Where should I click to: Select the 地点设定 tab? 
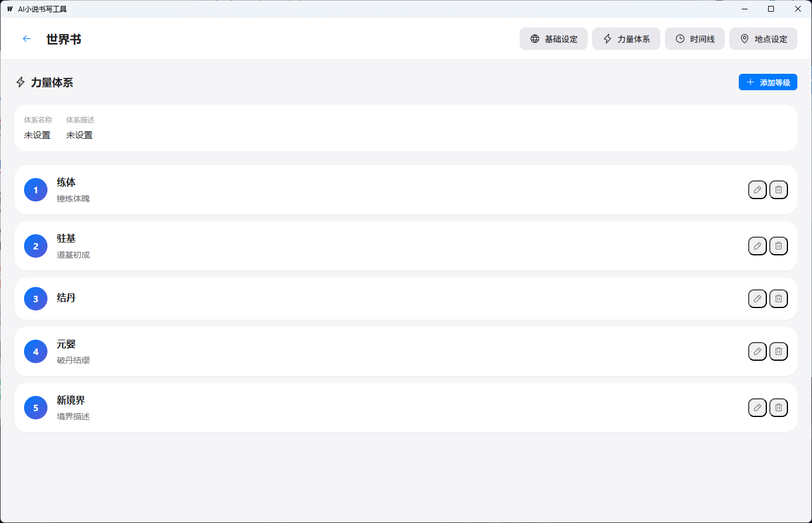pyautogui.click(x=763, y=39)
